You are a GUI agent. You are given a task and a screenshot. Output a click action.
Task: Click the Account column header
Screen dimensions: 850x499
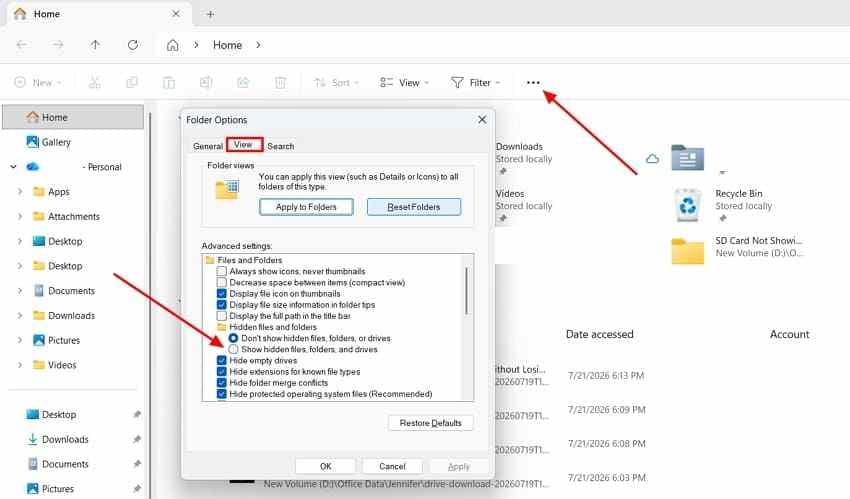pos(789,334)
